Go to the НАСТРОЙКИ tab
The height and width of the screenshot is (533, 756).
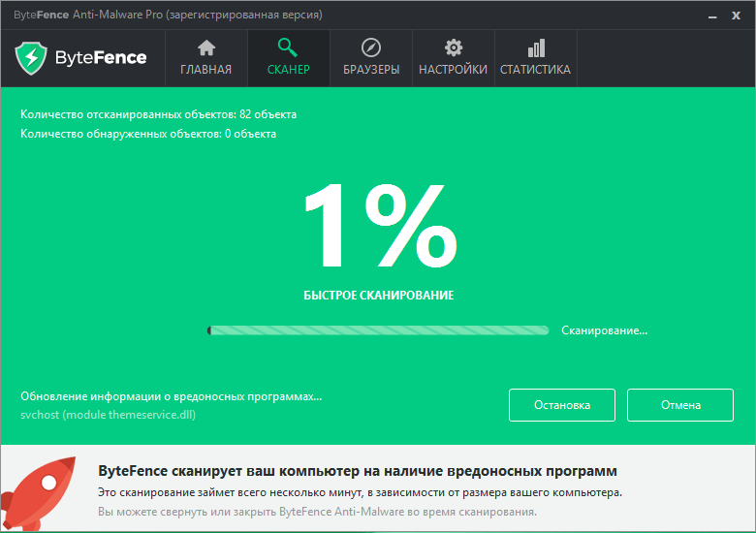(x=454, y=58)
